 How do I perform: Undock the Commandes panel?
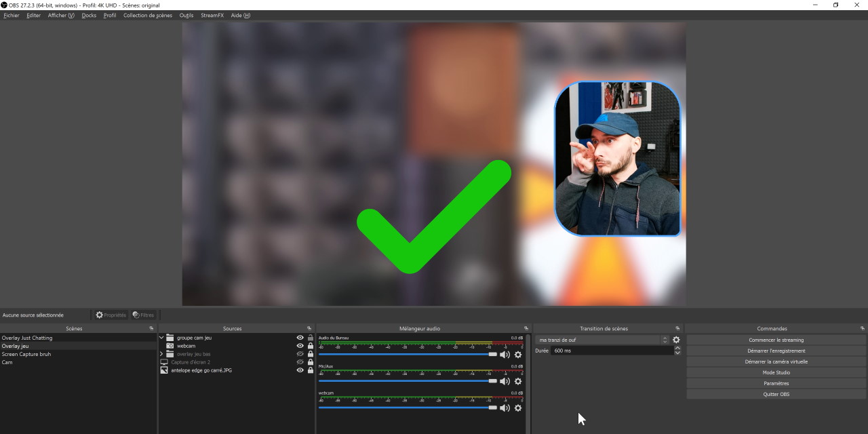click(x=862, y=329)
